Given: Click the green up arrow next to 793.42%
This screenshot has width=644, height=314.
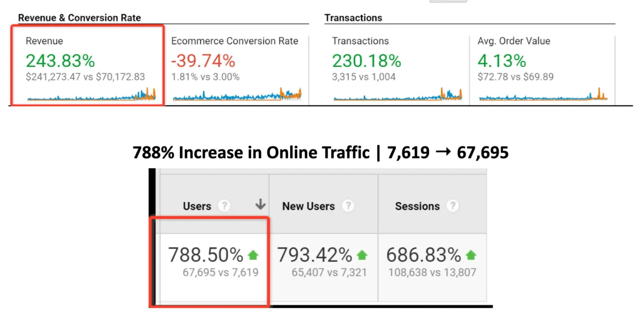Looking at the screenshot, I should [362, 255].
